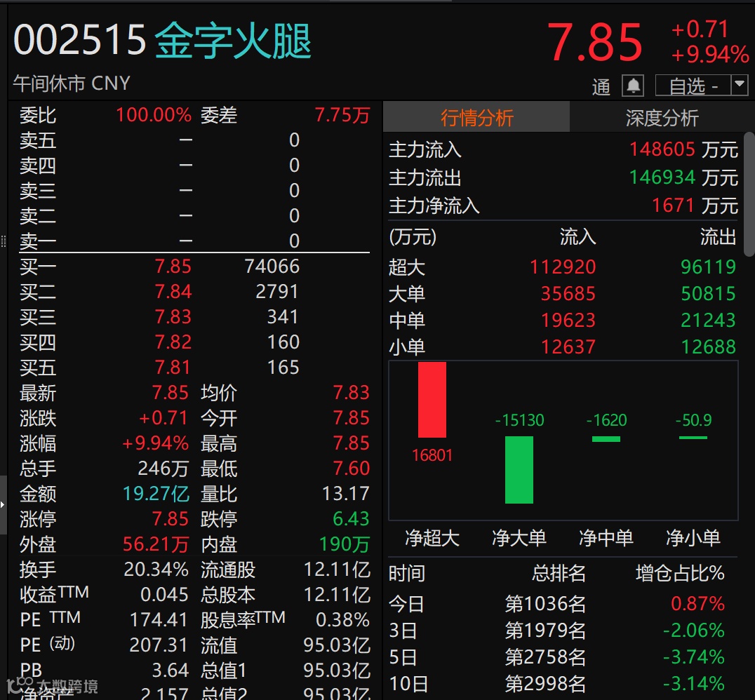
Task: Click the 净小单 bar -50.9
Action: [x=693, y=438]
